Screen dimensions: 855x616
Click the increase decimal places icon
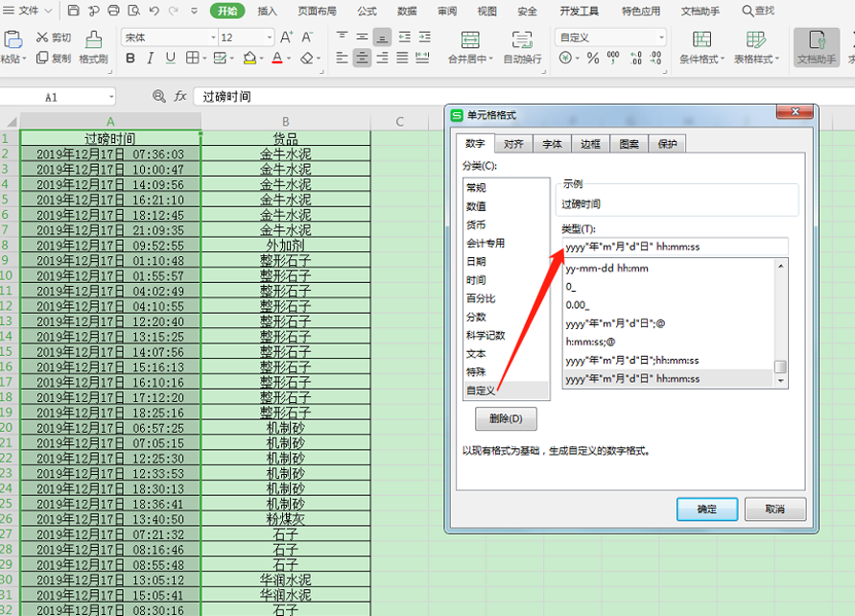(636, 58)
